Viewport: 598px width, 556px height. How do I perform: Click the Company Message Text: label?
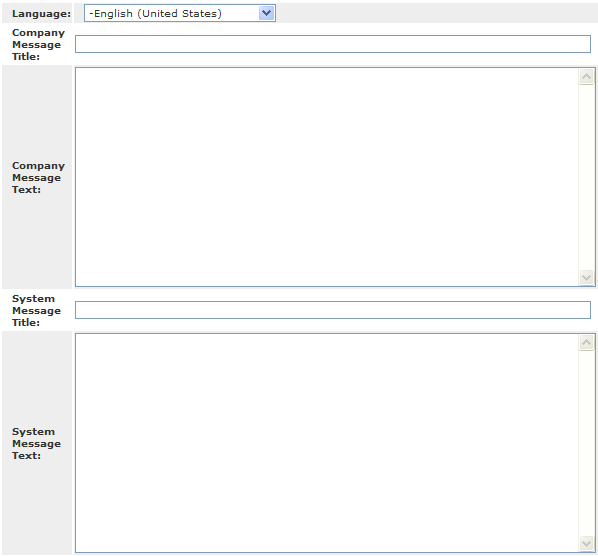point(38,178)
